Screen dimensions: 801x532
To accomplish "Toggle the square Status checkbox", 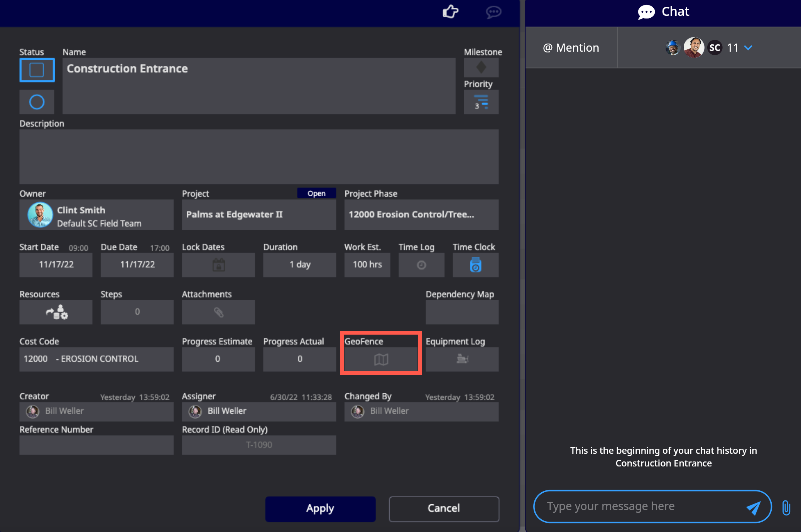I will point(37,70).
